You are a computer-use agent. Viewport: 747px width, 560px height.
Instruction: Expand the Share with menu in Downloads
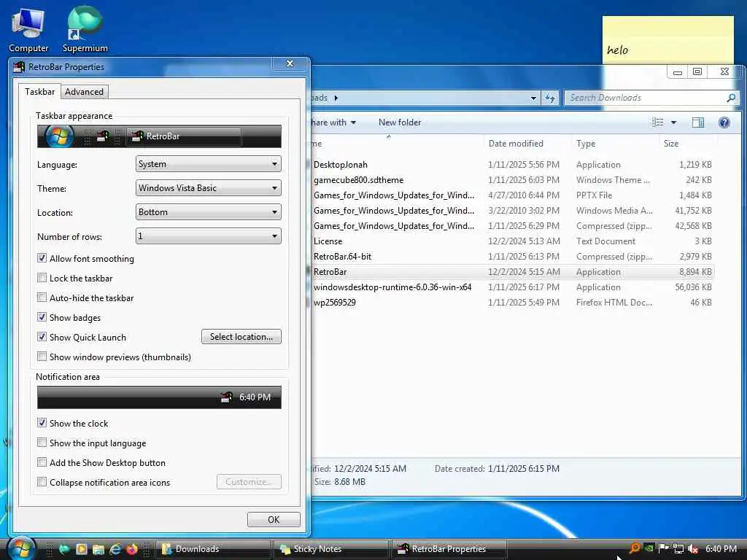click(x=333, y=122)
